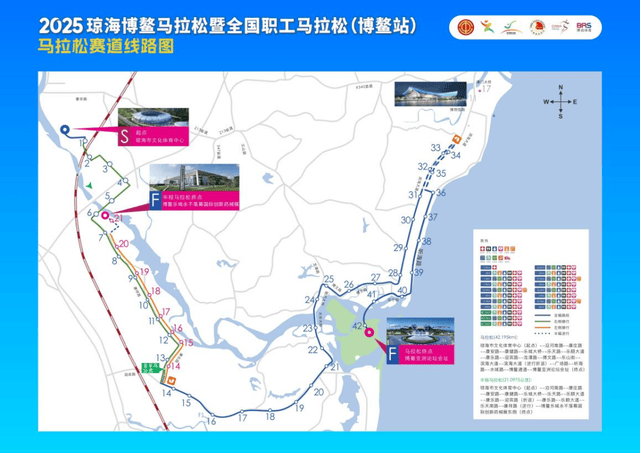
Task: Click the green direction arrow near marker 5
Action: coord(89,186)
